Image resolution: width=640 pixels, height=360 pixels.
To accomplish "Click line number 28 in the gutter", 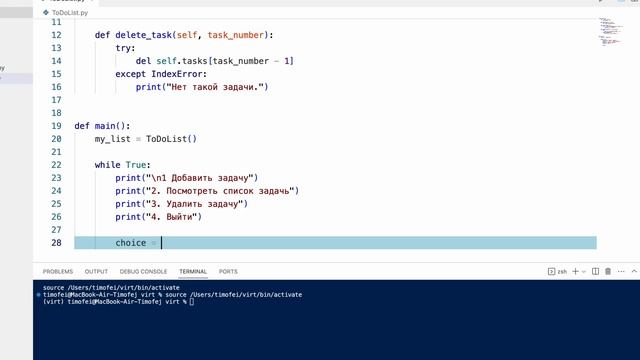I will pos(56,242).
